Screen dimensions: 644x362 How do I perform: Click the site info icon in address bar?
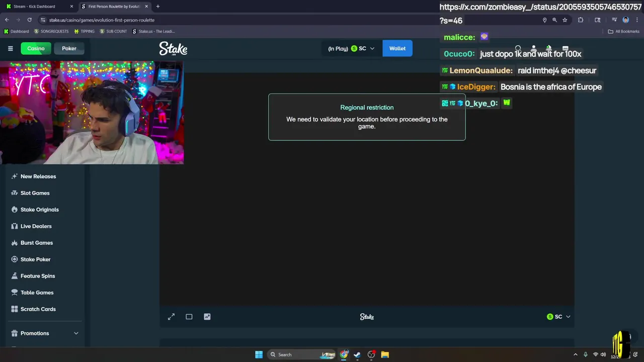point(43,20)
